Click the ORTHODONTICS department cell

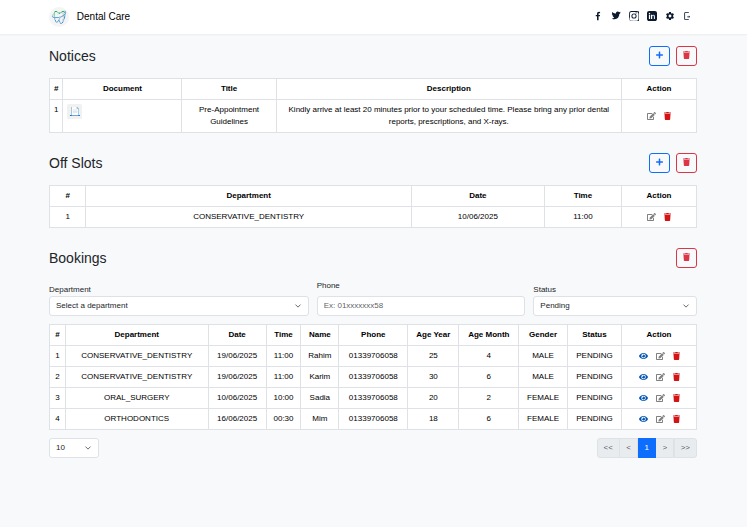(x=137, y=418)
